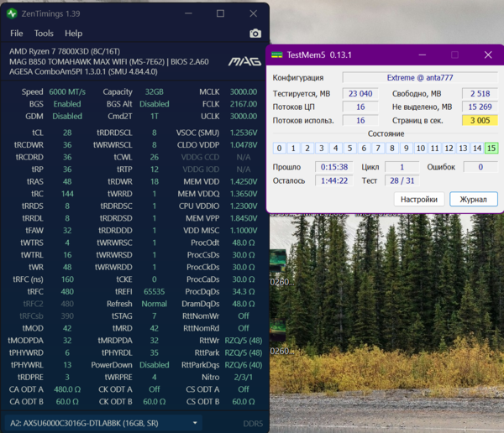
Task: Open the Журнал log in TestMem5
Action: [x=474, y=200]
